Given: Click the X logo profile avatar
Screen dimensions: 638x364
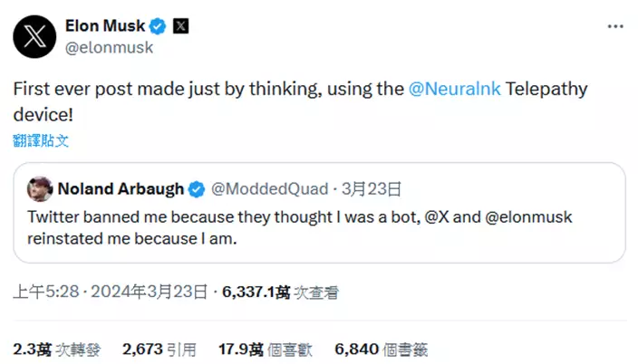Looking at the screenshot, I should (x=33, y=35).
